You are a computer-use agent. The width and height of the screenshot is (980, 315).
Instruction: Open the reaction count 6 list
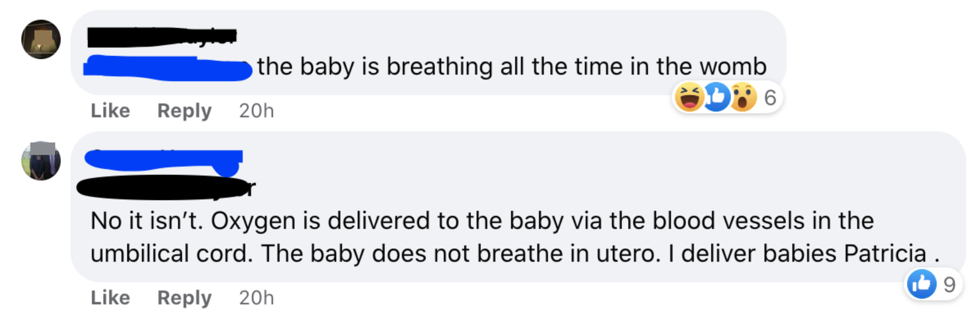pos(770,97)
